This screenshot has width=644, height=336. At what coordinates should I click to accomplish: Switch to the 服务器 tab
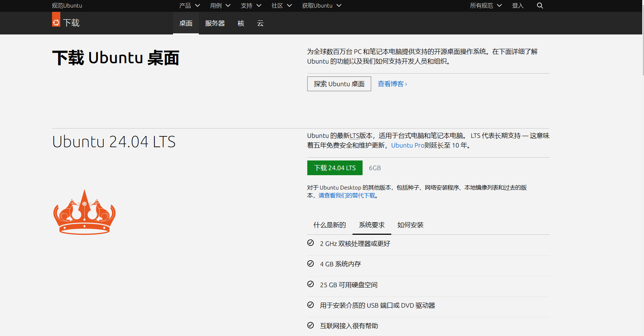pos(215,23)
